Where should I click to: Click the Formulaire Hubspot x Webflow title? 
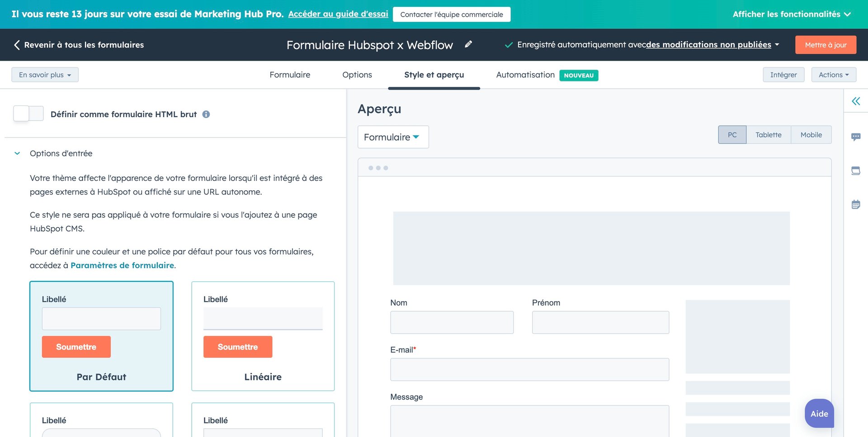click(x=370, y=45)
